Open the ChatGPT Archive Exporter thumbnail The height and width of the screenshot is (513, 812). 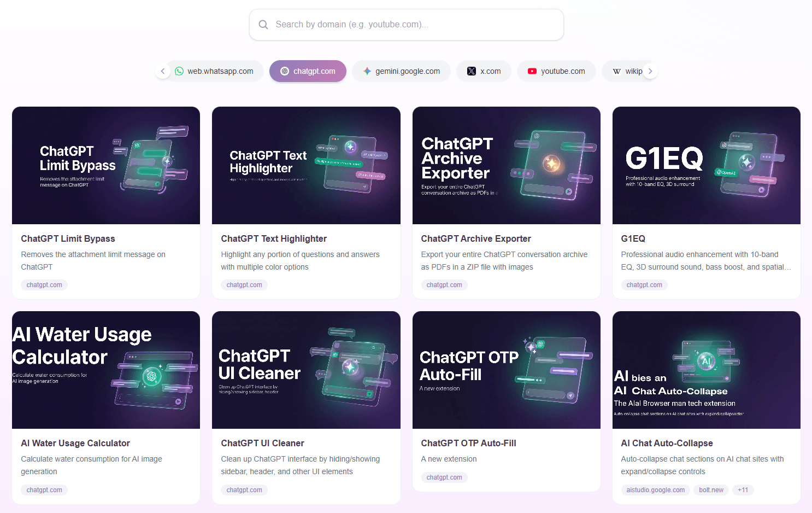[x=507, y=165]
